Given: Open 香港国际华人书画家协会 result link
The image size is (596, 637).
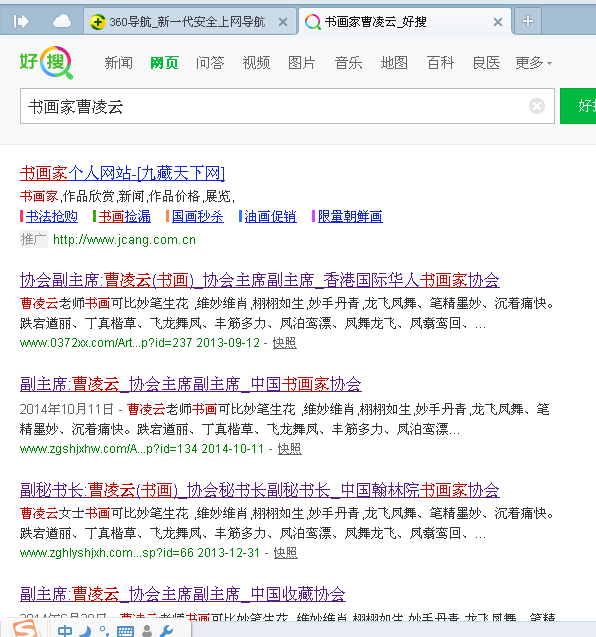Looking at the screenshot, I should 260,280.
